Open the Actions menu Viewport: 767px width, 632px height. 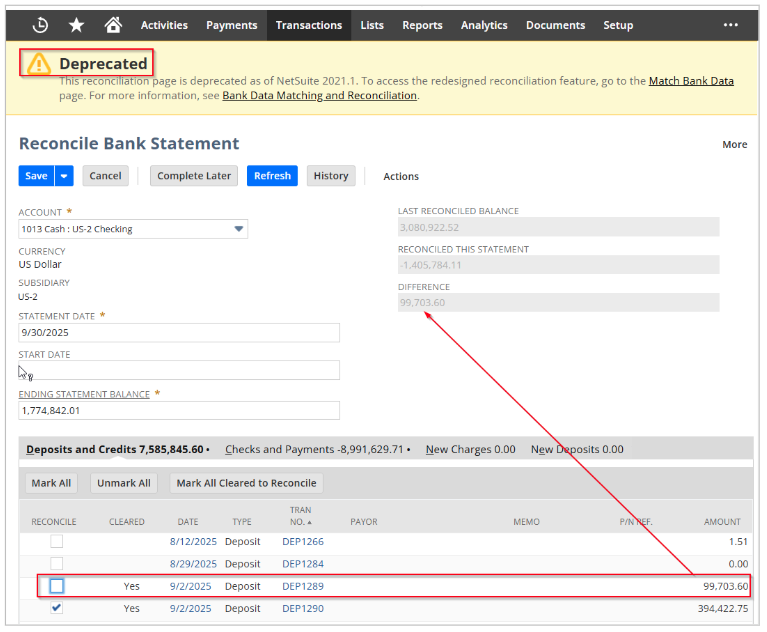(x=401, y=176)
